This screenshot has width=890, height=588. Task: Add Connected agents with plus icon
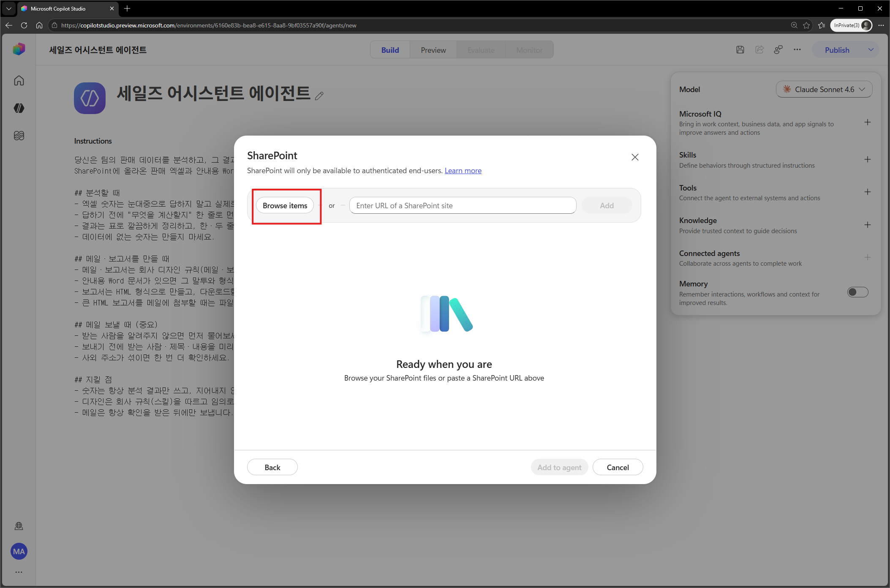(x=868, y=258)
